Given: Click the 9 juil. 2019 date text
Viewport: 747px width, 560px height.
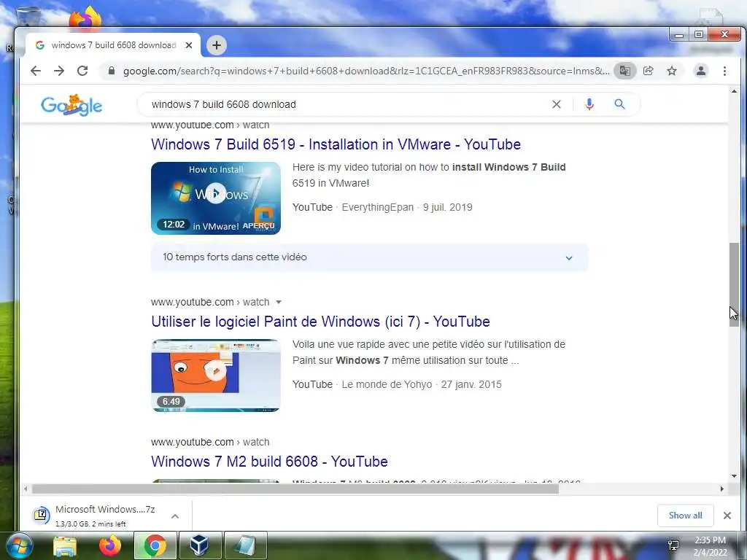Looking at the screenshot, I should coord(447,207).
